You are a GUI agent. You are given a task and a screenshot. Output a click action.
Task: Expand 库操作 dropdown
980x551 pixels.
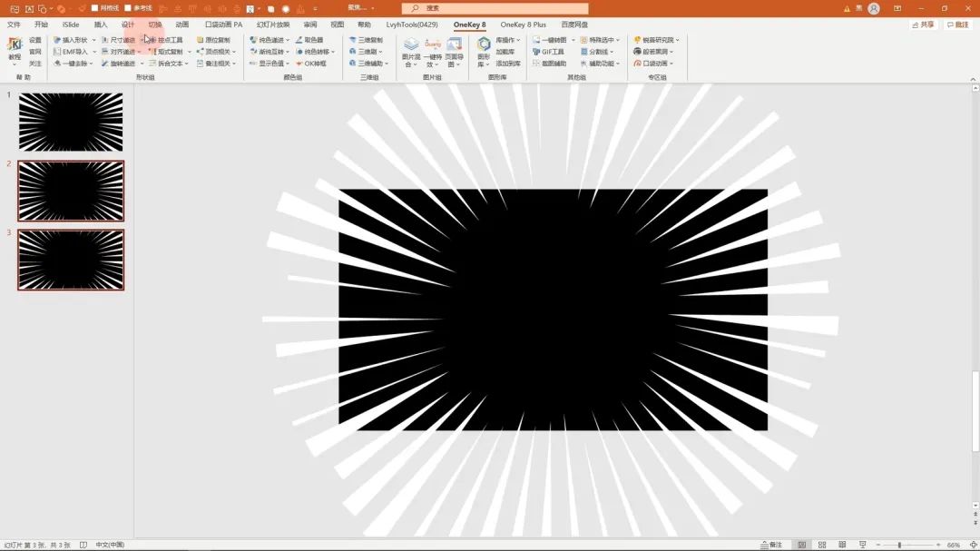click(518, 40)
